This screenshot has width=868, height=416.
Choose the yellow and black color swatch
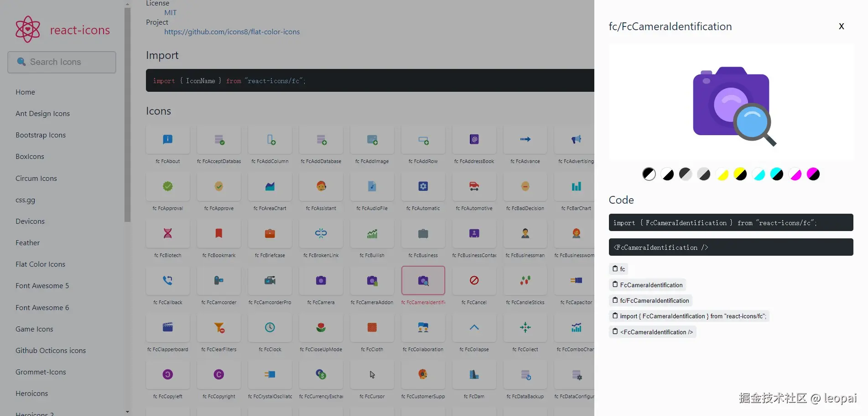740,174
